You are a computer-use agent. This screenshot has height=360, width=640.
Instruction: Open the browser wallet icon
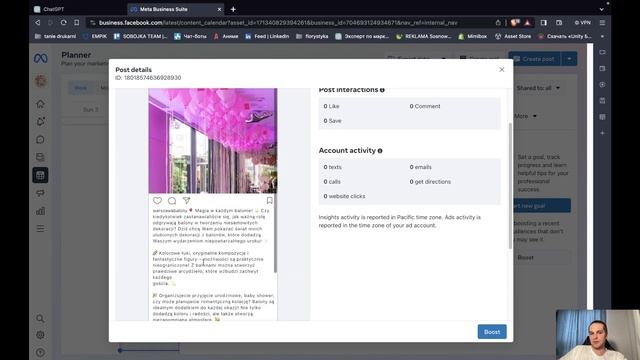559,23
